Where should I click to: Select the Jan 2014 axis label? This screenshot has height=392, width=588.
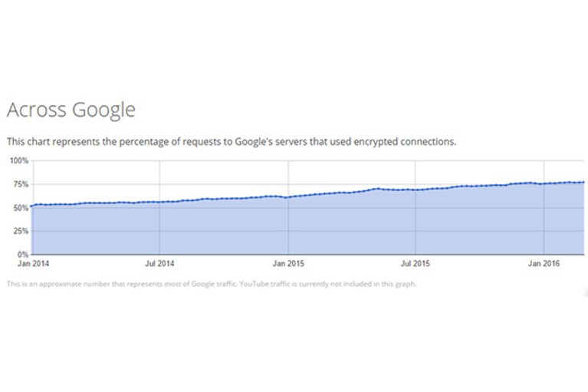coord(34,263)
